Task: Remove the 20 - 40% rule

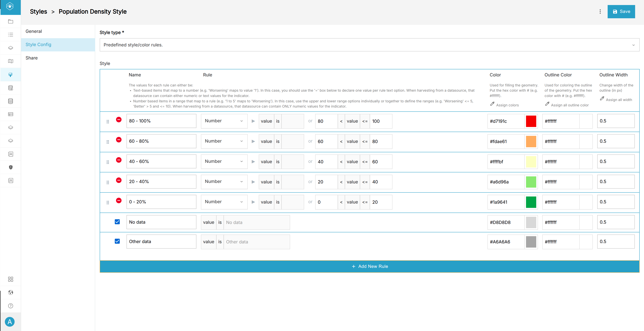Action: (x=119, y=180)
